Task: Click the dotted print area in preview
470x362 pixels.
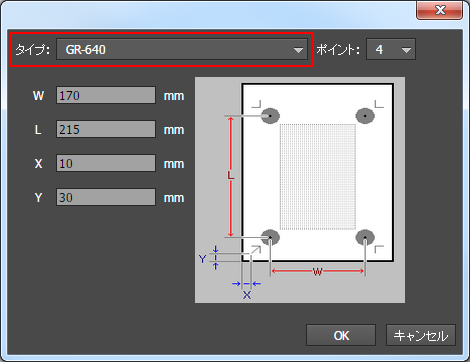Action: (318, 177)
